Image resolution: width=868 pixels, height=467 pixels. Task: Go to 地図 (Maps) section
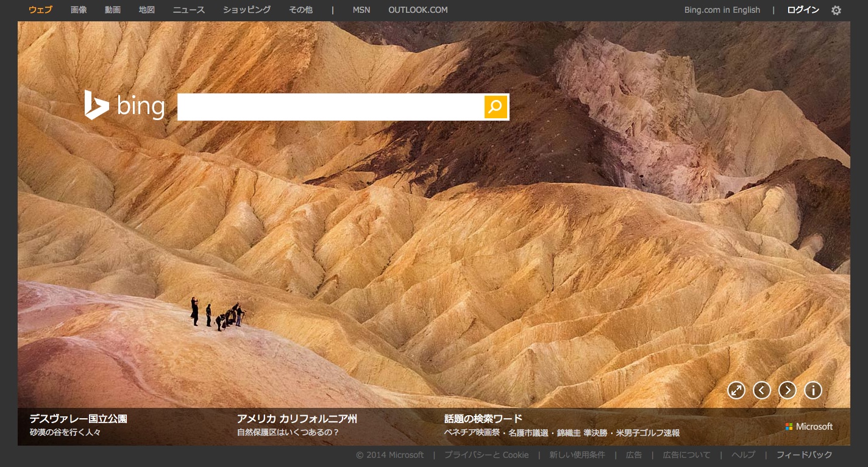(x=147, y=10)
